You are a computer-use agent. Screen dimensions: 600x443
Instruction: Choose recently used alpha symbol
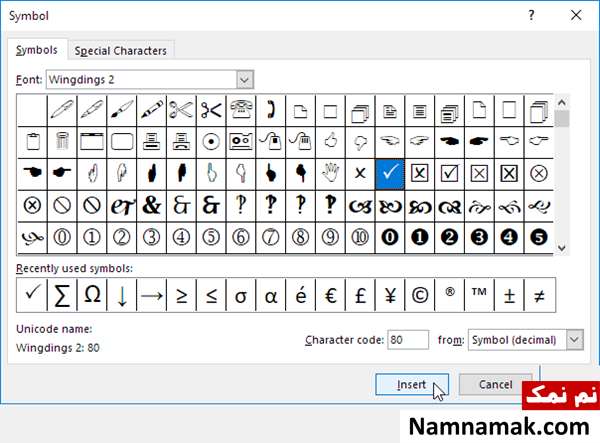point(271,295)
